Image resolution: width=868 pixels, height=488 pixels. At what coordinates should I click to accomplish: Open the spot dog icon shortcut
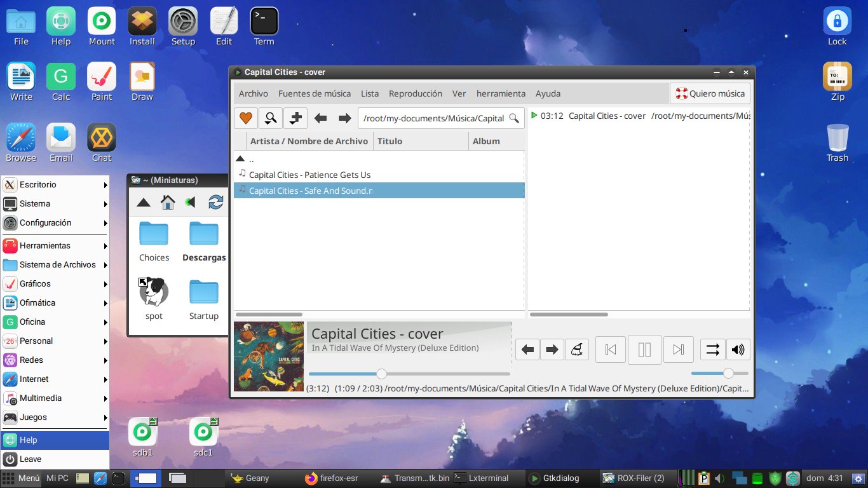[154, 299]
